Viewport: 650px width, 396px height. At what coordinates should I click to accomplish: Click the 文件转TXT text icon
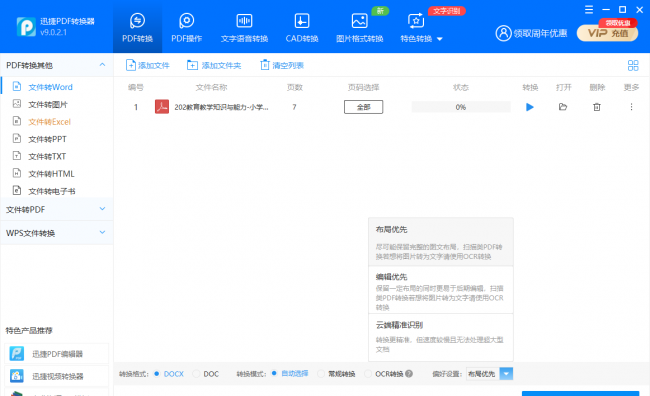[x=17, y=155]
